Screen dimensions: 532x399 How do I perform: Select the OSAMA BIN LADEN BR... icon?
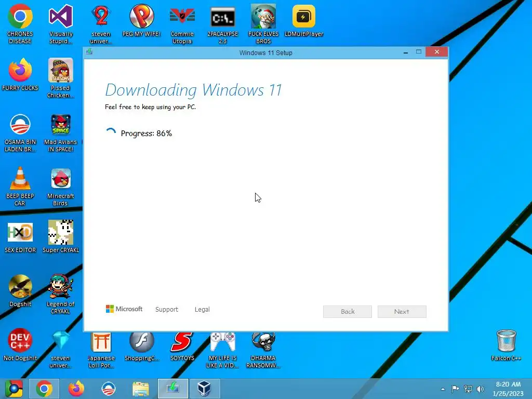click(x=20, y=132)
